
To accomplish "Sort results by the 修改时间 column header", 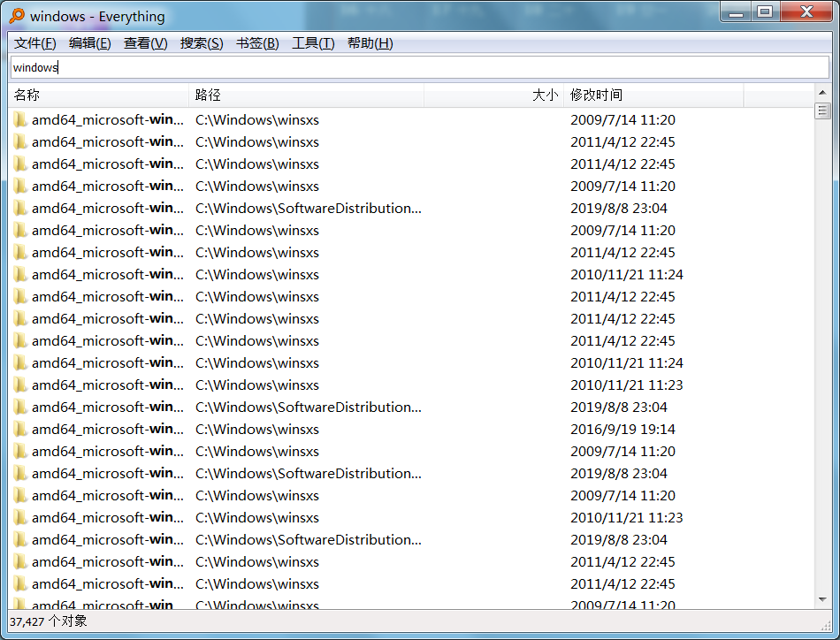I will [x=653, y=95].
